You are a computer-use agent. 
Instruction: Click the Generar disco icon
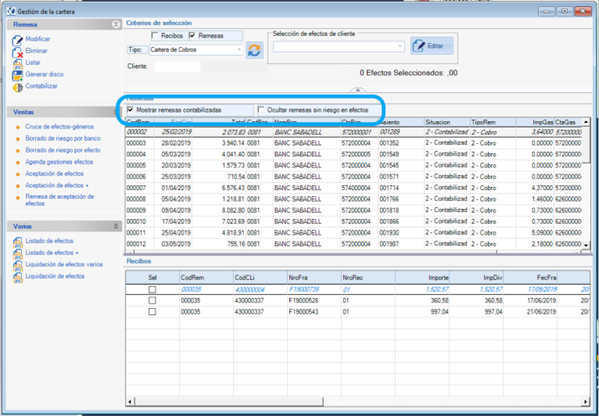[x=18, y=75]
